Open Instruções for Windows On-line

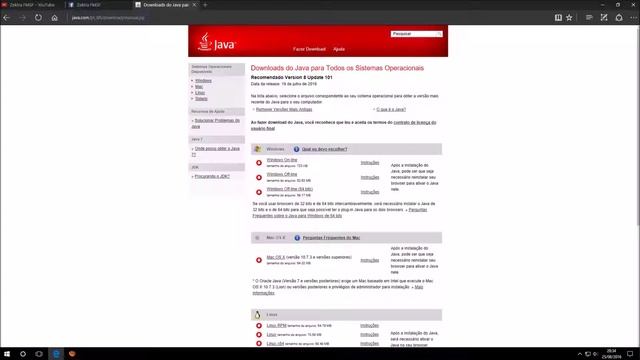[x=370, y=163]
